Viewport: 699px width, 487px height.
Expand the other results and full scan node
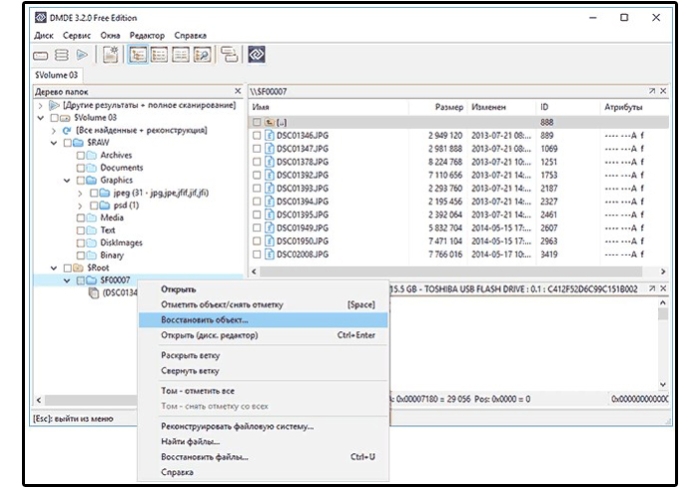click(41, 106)
